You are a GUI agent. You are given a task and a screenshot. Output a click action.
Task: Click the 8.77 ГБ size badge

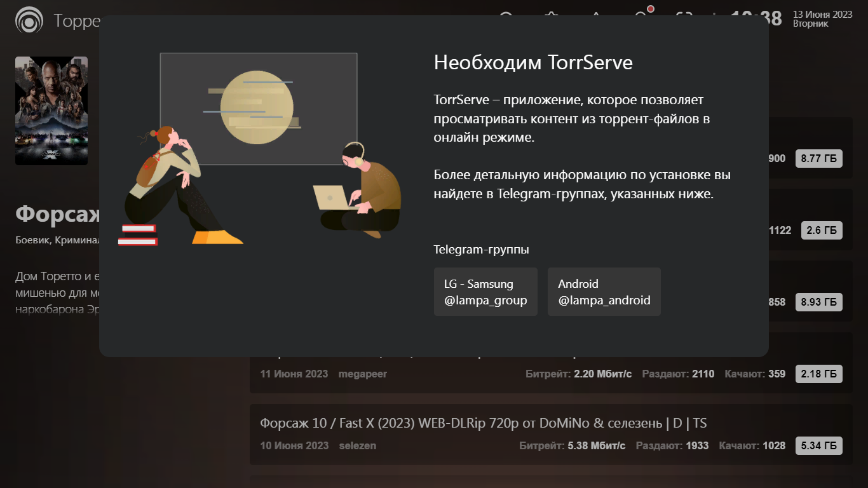(819, 159)
